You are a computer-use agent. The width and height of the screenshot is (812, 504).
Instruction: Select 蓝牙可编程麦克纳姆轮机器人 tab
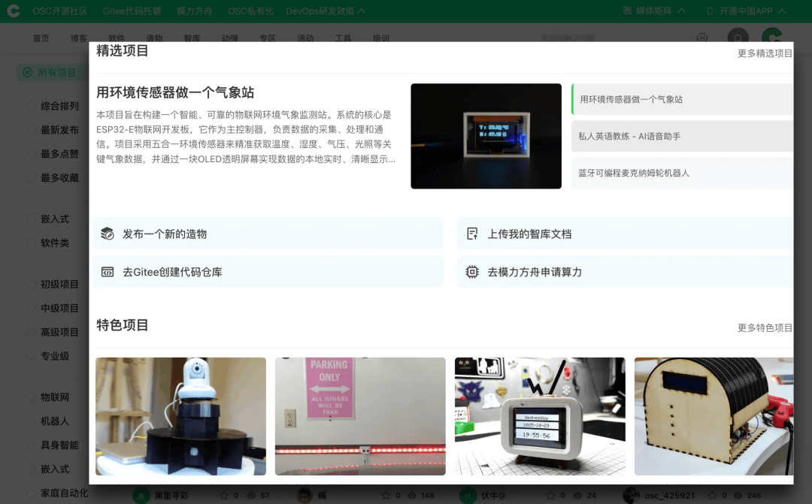click(681, 173)
